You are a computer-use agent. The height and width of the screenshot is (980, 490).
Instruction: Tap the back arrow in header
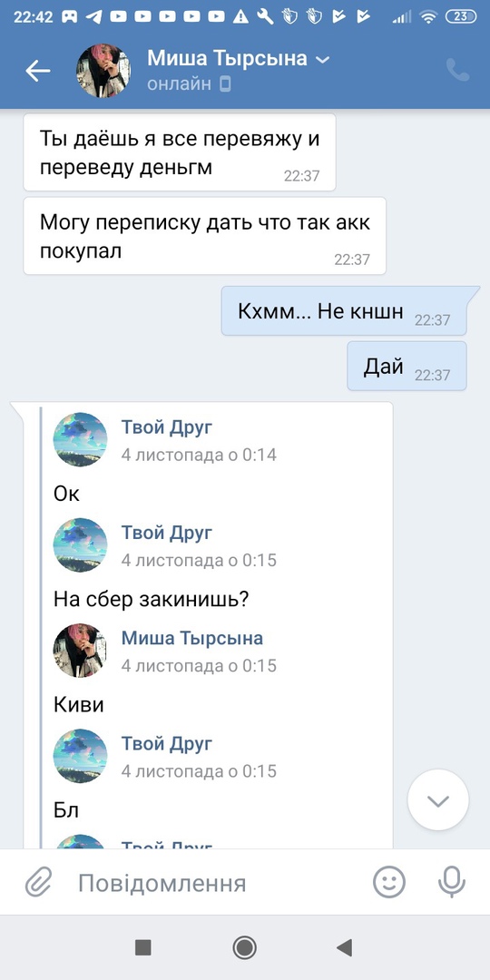37,72
